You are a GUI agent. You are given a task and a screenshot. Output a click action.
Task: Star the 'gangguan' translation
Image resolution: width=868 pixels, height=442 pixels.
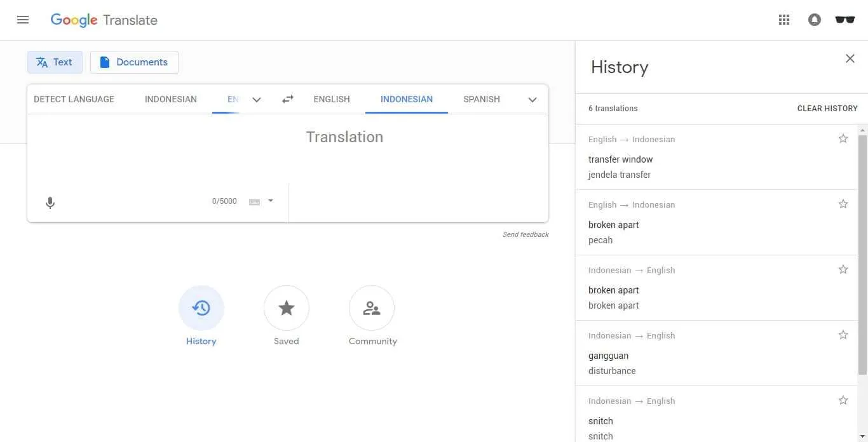(x=843, y=335)
